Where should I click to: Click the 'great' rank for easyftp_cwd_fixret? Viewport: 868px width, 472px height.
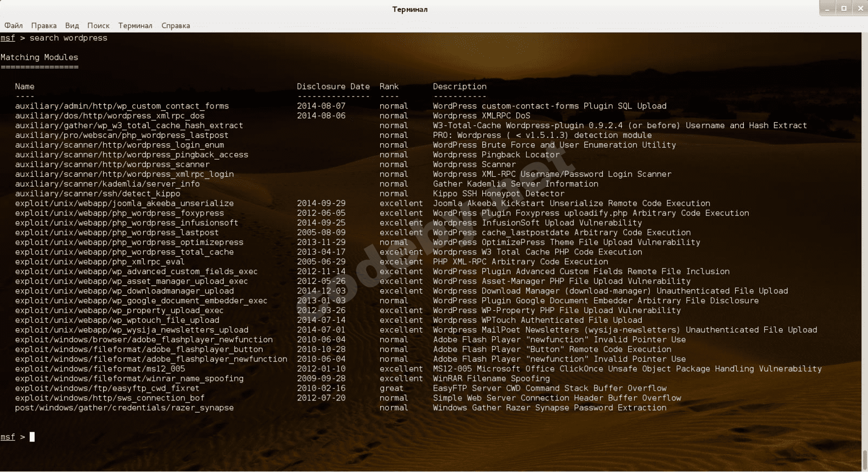392,390
